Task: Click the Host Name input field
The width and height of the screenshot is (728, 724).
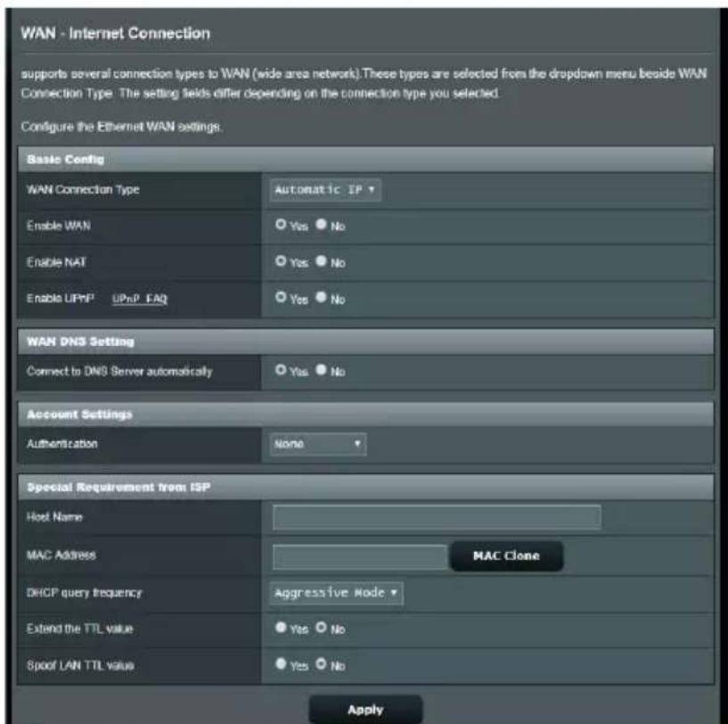Action: click(437, 517)
